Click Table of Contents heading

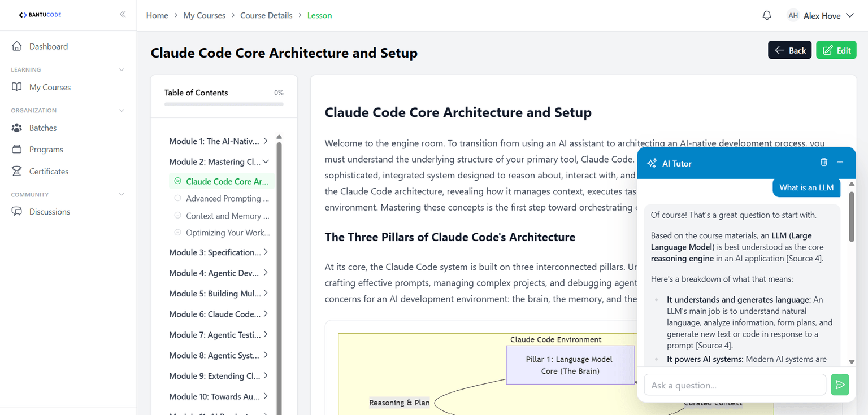[196, 93]
